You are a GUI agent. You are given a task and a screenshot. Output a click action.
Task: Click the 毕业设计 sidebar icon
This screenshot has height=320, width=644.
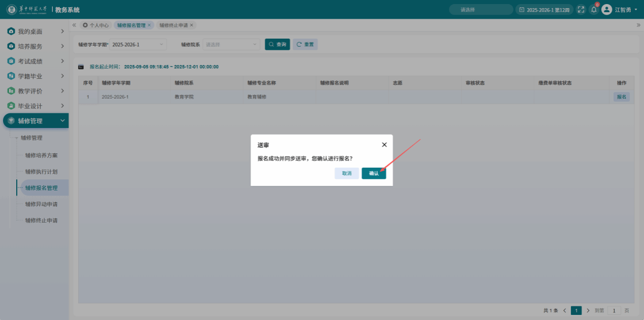click(11, 106)
